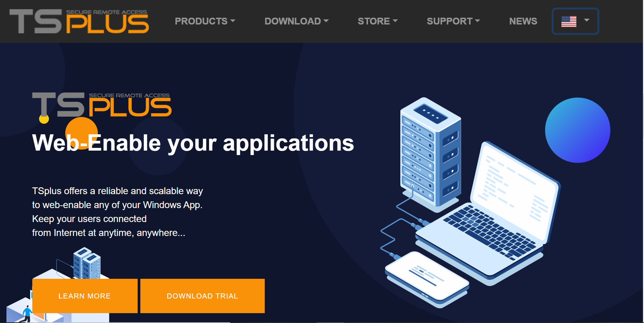Screen dimensions: 644x323
Task: Click the US flag language icon
Action: coord(569,21)
